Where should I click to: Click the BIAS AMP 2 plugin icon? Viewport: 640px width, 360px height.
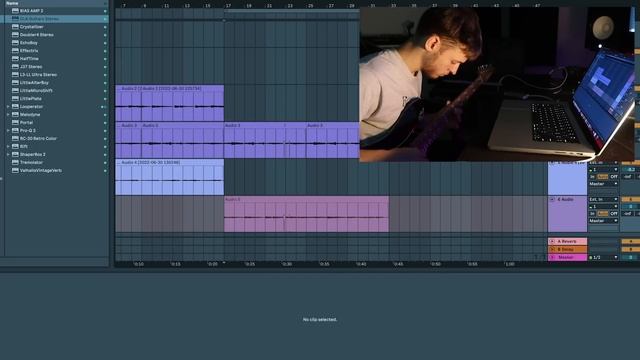click(x=15, y=11)
